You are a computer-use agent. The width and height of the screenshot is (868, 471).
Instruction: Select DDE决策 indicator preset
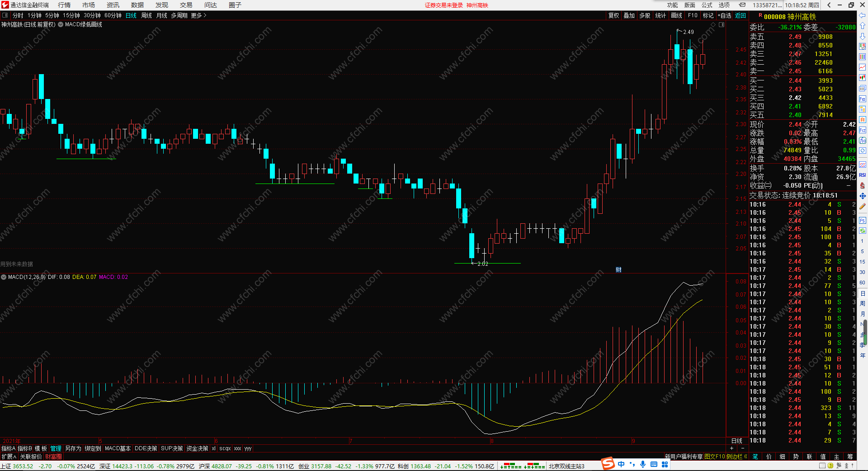click(146, 448)
